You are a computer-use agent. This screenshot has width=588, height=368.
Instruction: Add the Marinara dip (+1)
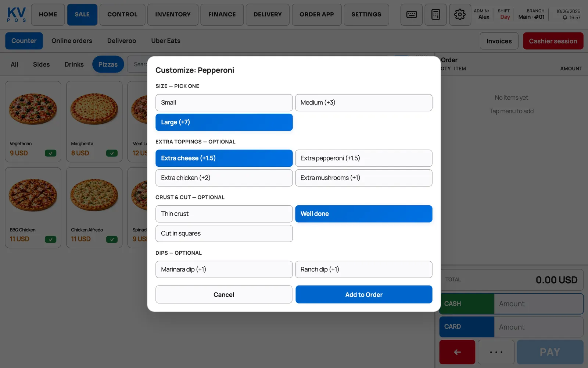pos(224,269)
